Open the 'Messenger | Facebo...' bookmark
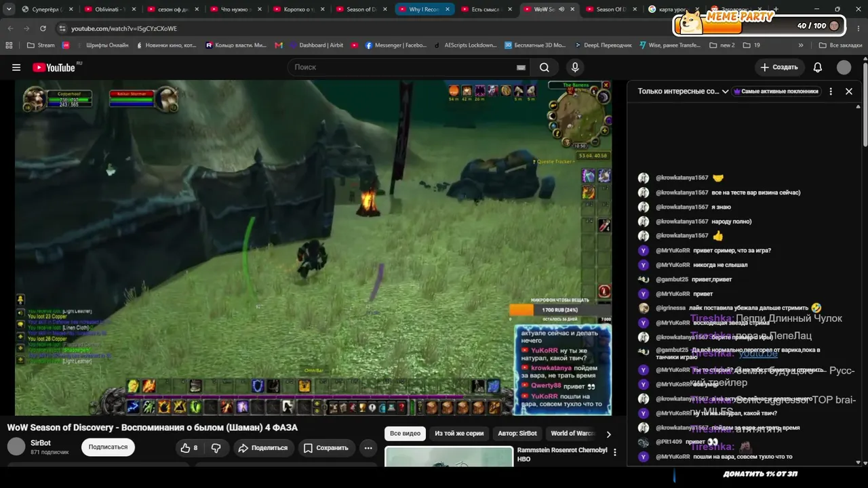 [x=395, y=45]
